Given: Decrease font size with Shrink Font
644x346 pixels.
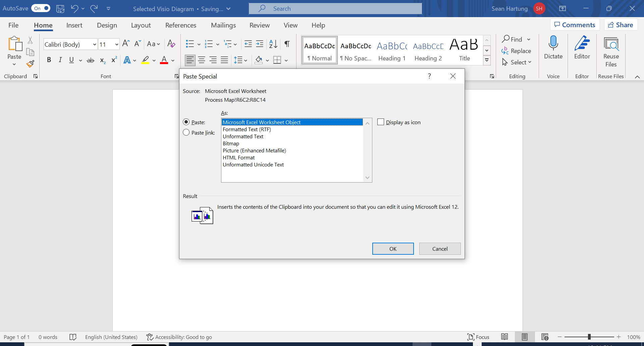Looking at the screenshot, I should [137, 44].
